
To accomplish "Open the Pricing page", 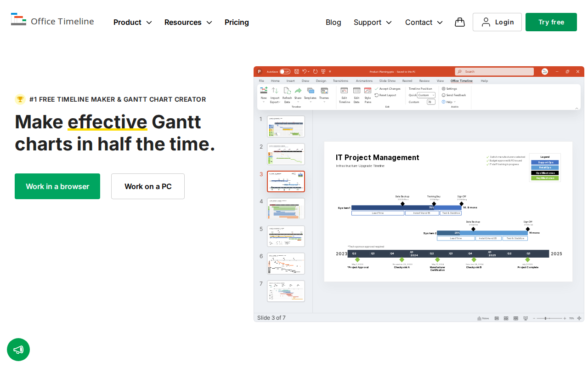I will coord(237,22).
